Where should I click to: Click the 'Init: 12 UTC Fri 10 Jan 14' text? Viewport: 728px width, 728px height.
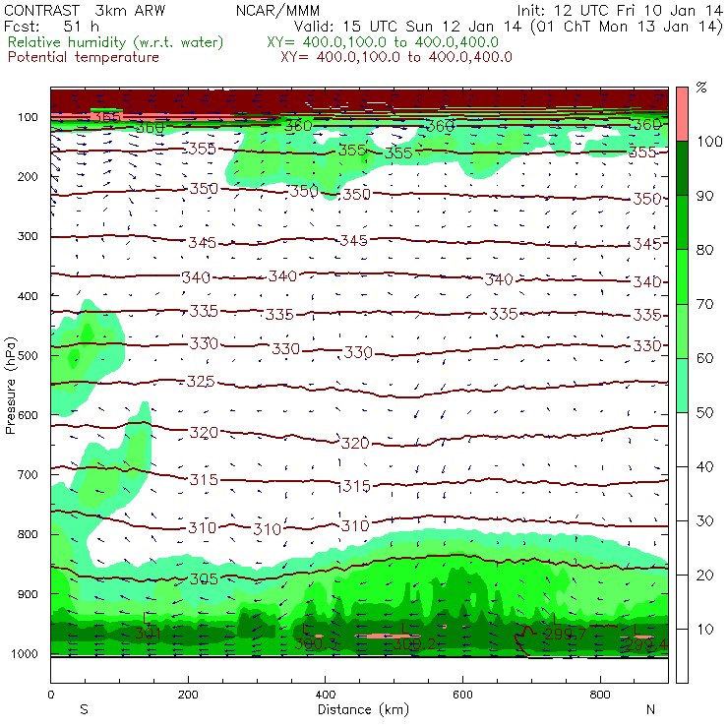[620, 10]
